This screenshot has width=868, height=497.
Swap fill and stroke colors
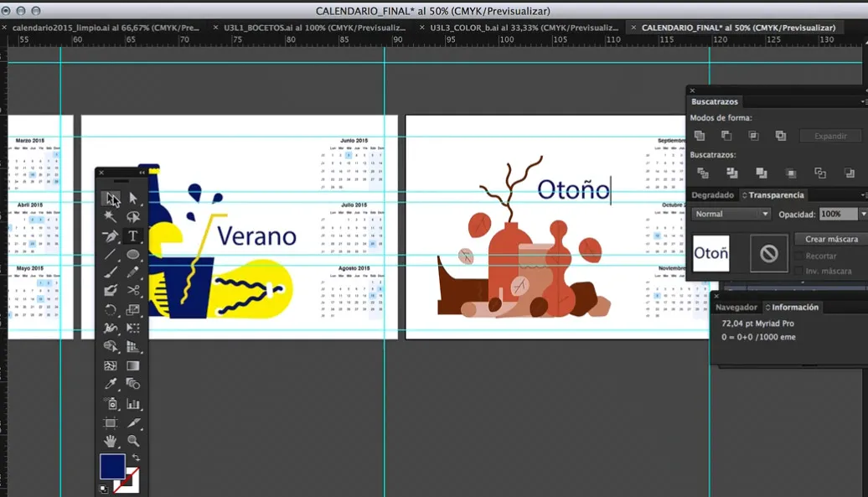tap(136, 458)
